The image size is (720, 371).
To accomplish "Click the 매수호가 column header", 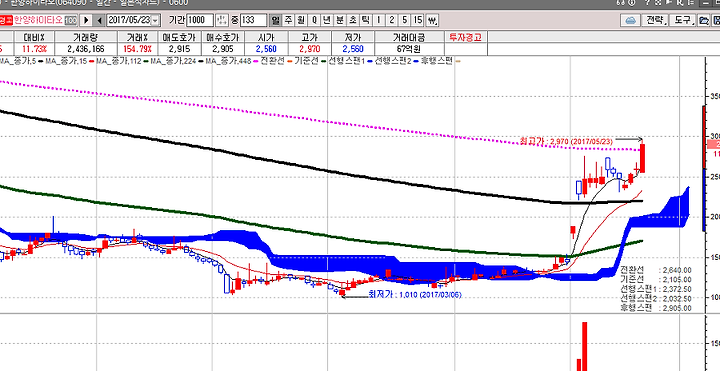I will tap(223, 37).
